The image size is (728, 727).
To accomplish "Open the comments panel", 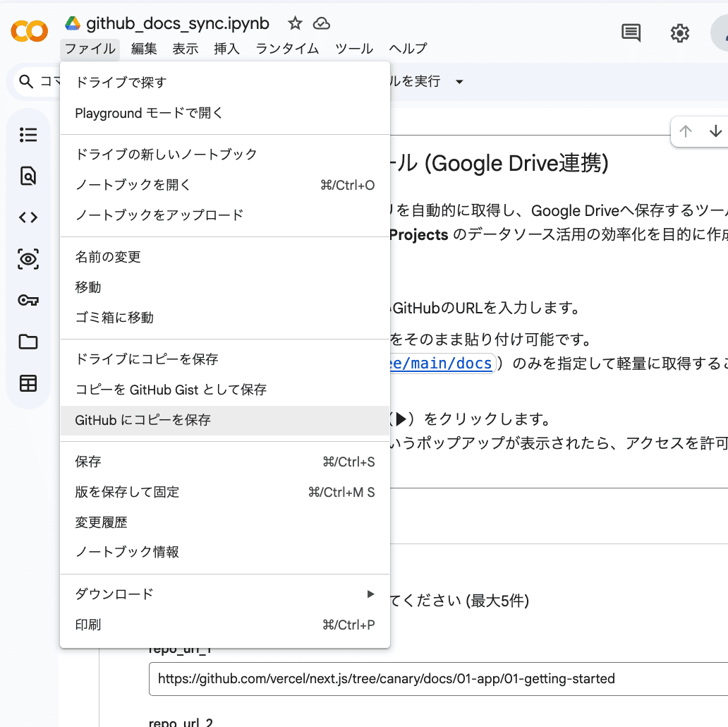I will 631,32.
